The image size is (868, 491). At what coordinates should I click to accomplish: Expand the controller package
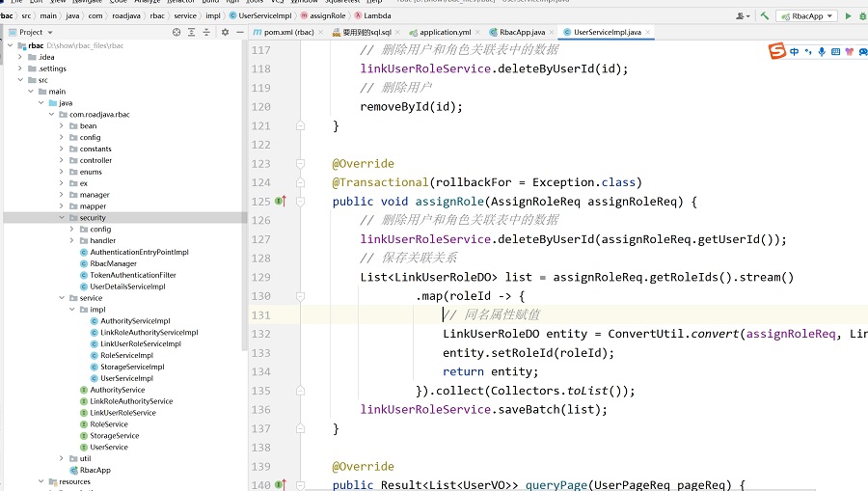pos(62,160)
